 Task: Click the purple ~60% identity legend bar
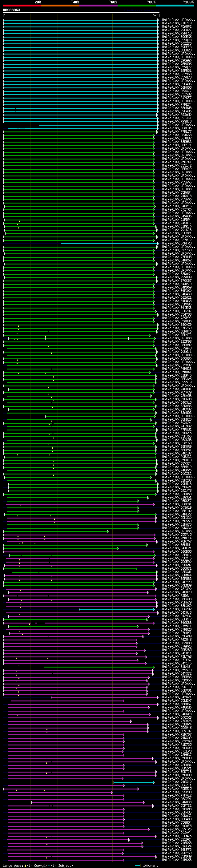point(99,6)
